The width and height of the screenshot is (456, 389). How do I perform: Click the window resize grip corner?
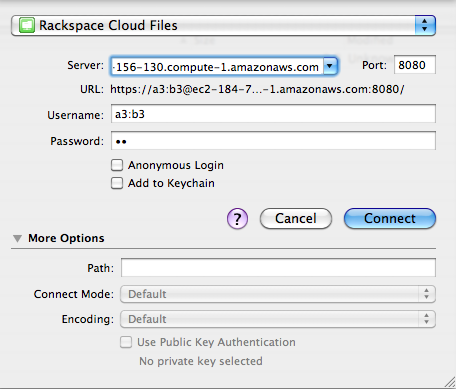pos(450,383)
